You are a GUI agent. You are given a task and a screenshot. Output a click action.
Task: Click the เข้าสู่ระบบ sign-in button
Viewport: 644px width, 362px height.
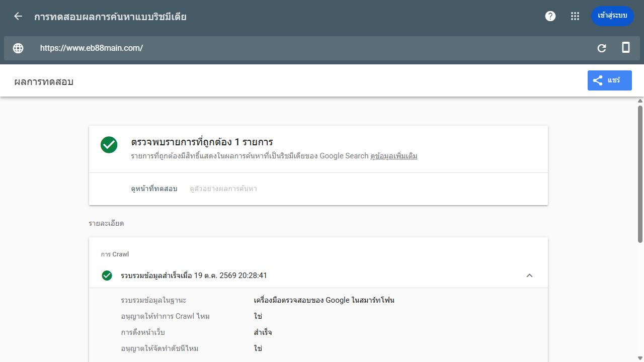tap(612, 16)
